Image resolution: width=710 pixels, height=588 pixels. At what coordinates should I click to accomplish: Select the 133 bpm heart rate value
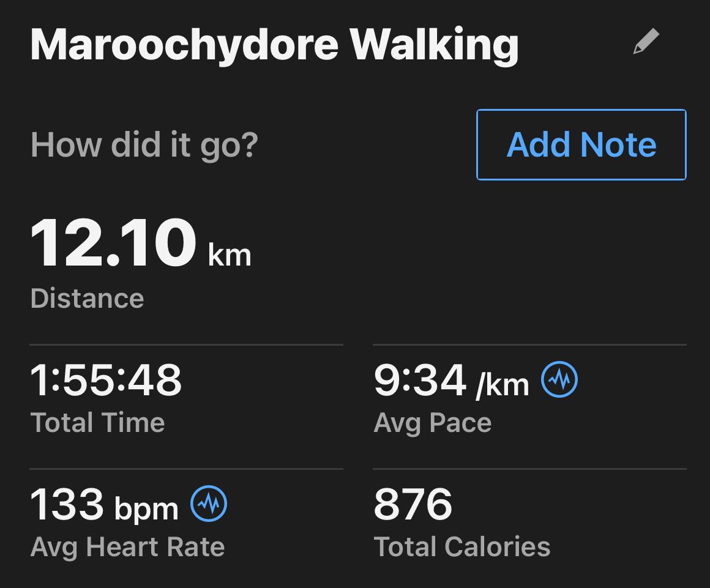pyautogui.click(x=104, y=505)
